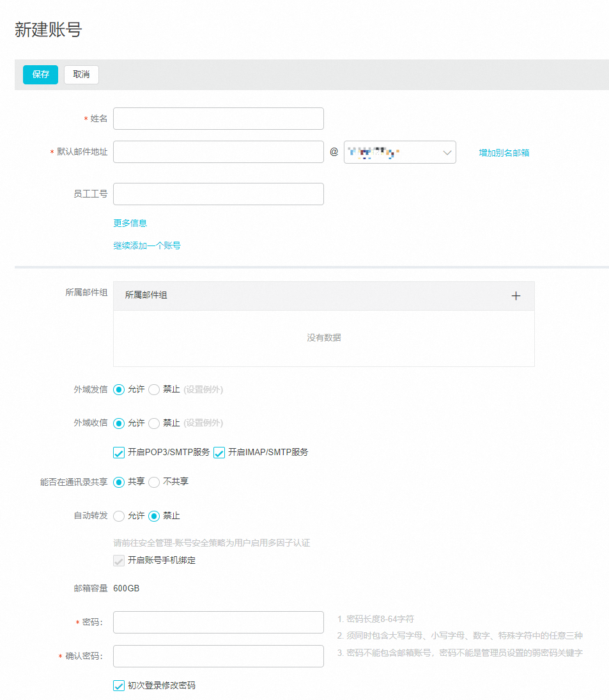Click the 密码 input field

point(218,623)
